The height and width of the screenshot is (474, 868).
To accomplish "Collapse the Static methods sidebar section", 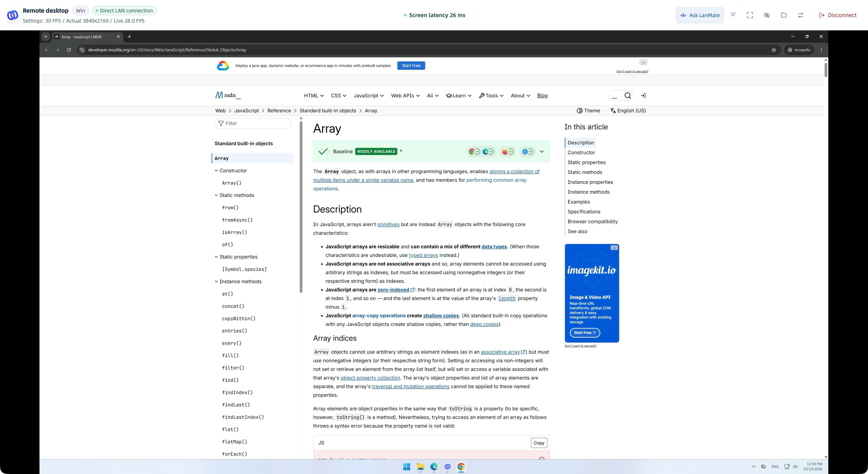I will [x=216, y=195].
